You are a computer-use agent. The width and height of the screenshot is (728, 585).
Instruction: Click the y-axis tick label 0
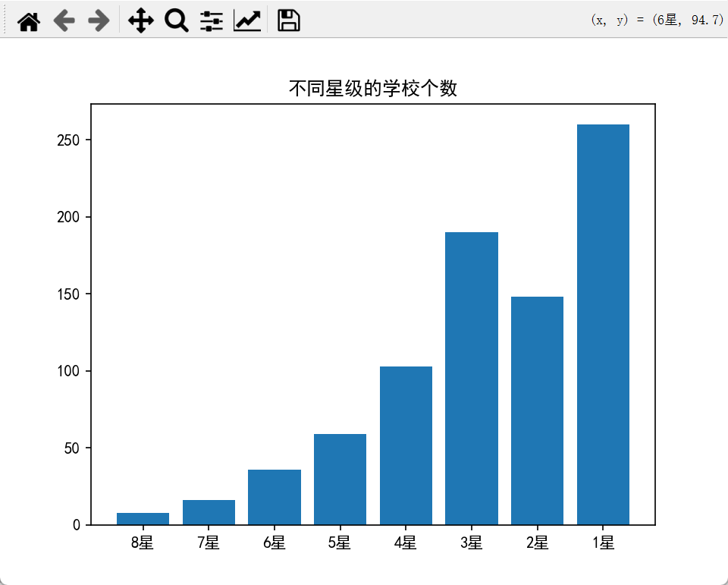76,525
